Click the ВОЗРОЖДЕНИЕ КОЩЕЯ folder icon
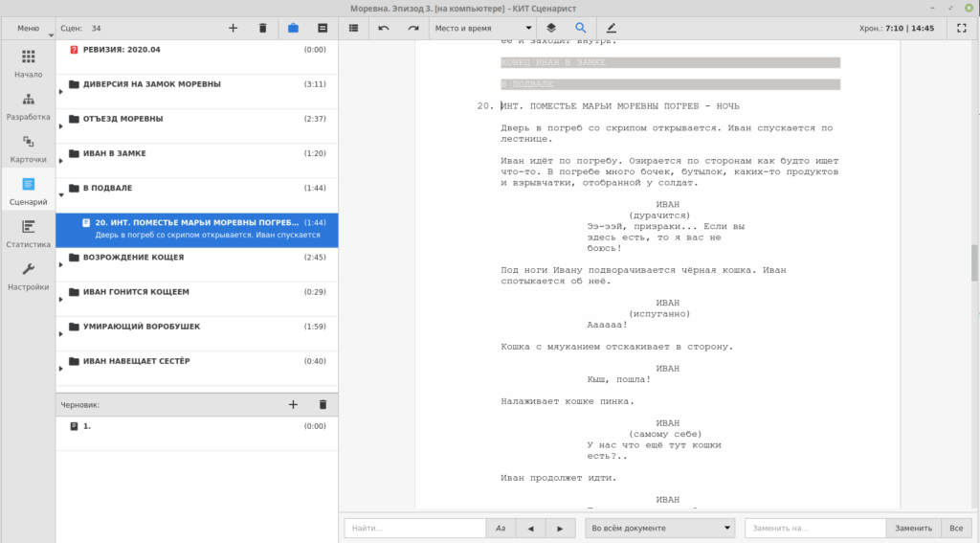The height and width of the screenshot is (543, 980). 74,257
